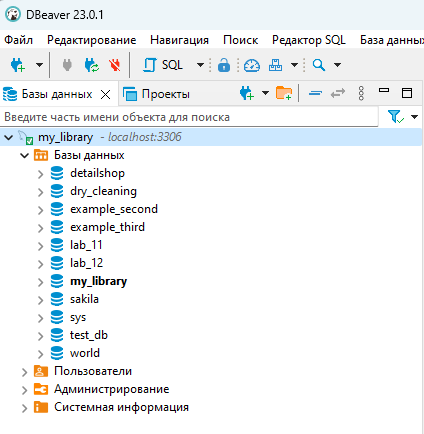Click the grey Connect plug icon
Screen dimensions: 424x434
coord(67,65)
